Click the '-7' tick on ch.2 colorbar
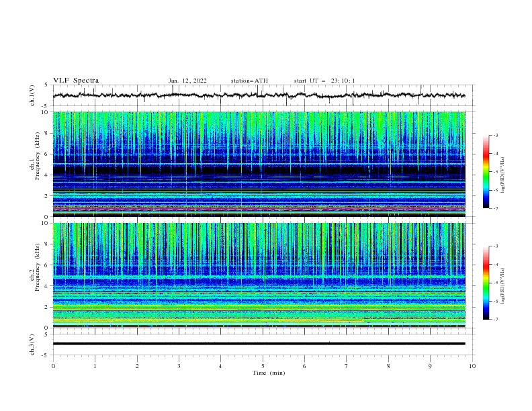Screen dimensions: 532x411 coord(496,319)
